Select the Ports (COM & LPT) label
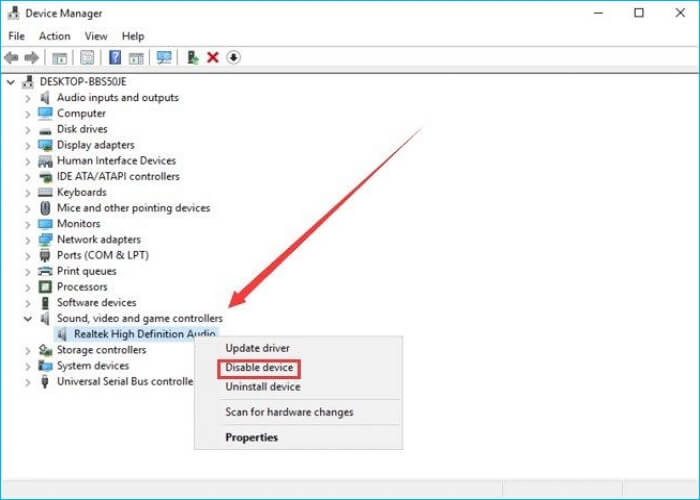The image size is (700, 500). [103, 255]
